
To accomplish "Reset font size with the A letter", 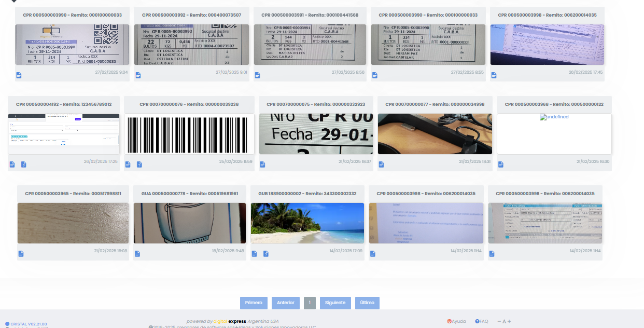I will point(504,321).
